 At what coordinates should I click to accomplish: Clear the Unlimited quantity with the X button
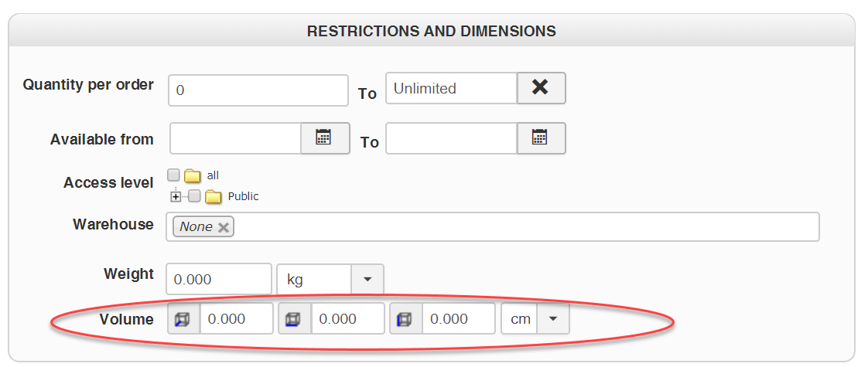pos(540,87)
